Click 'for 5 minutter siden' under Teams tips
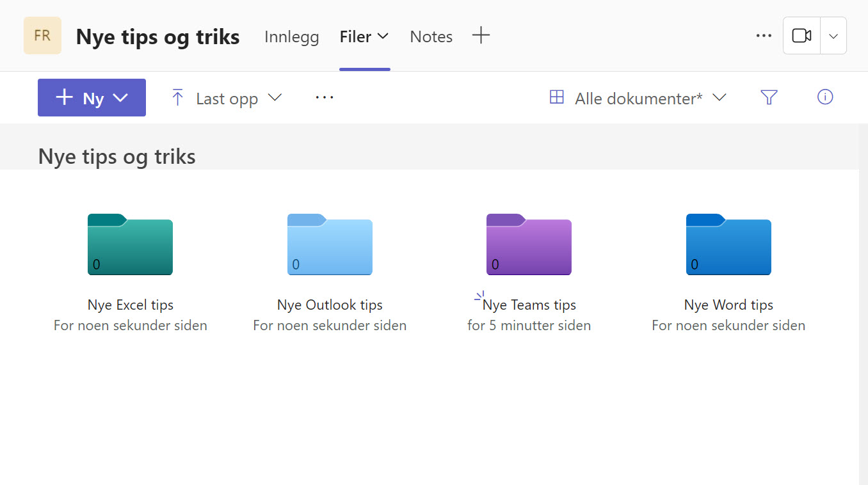This screenshot has width=868, height=485. coord(529,326)
